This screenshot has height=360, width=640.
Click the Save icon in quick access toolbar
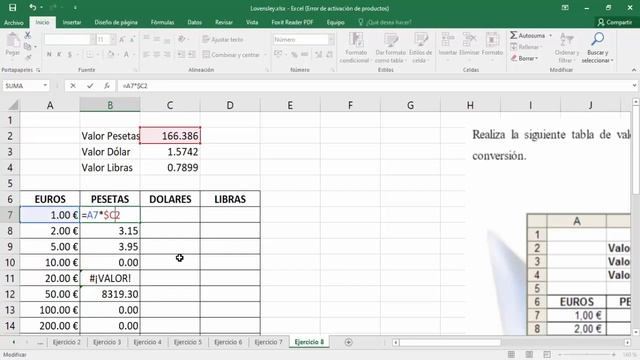tap(13, 7)
